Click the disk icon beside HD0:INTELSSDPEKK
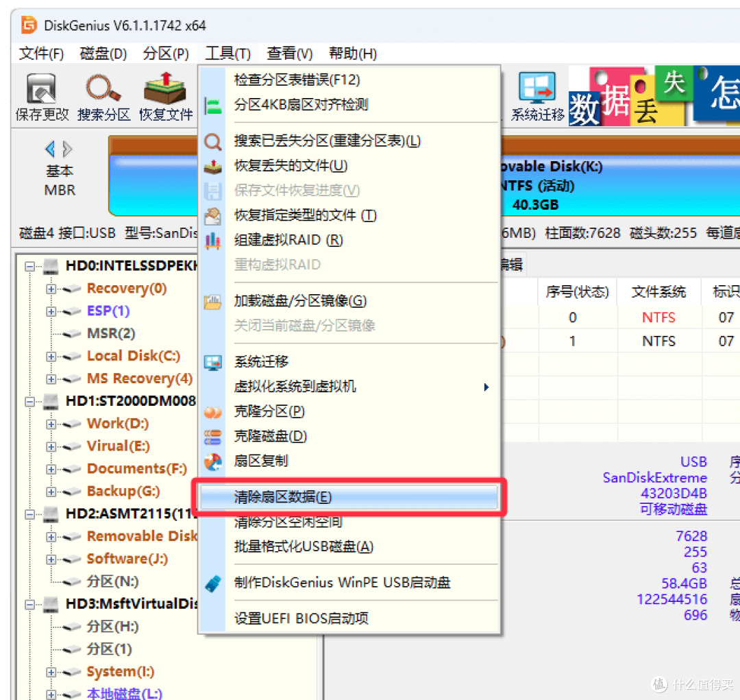740x700 pixels. 51,267
